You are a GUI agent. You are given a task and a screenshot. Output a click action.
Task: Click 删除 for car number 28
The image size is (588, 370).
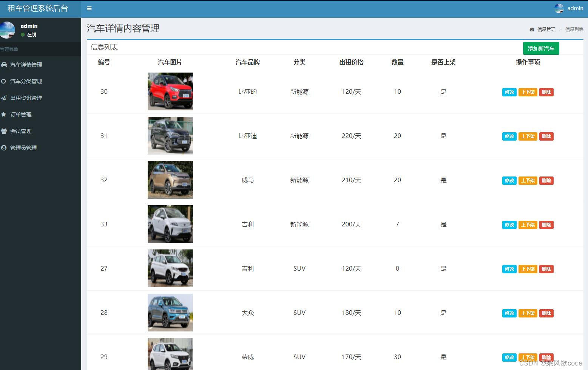click(546, 313)
